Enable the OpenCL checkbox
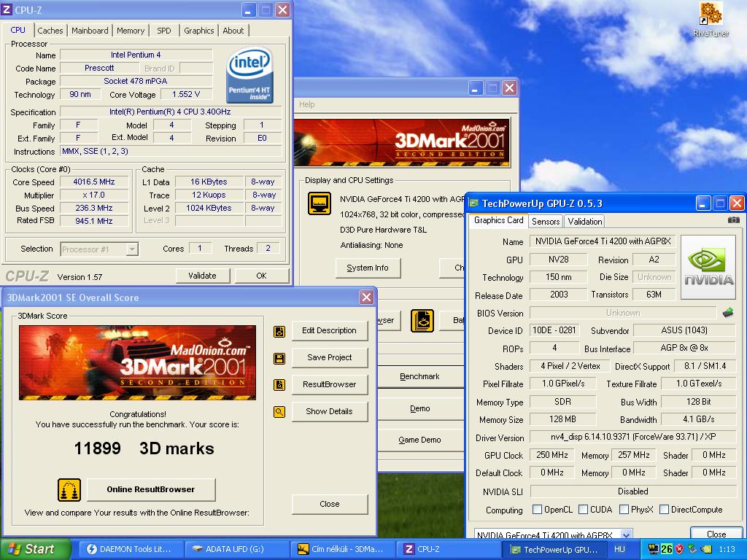 point(538,510)
